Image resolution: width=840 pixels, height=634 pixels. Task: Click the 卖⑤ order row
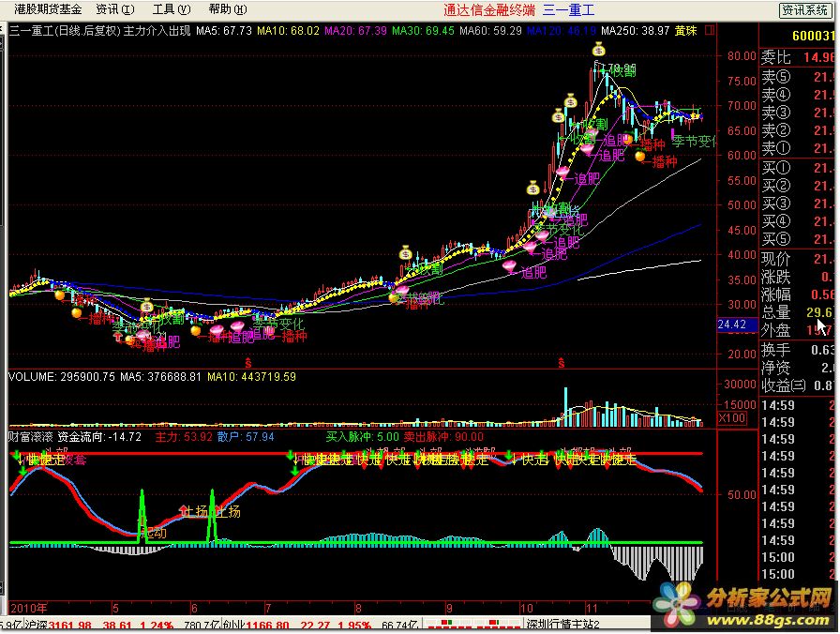click(797, 77)
